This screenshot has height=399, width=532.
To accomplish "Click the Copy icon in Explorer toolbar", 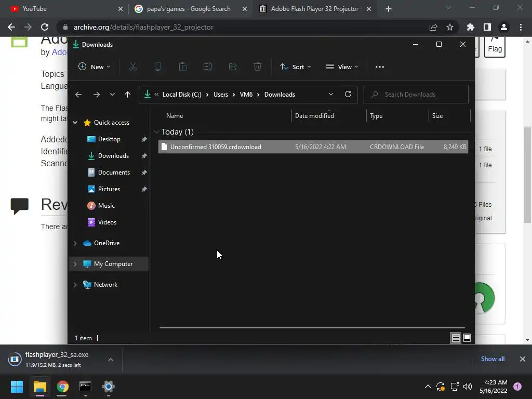I will pos(158,67).
